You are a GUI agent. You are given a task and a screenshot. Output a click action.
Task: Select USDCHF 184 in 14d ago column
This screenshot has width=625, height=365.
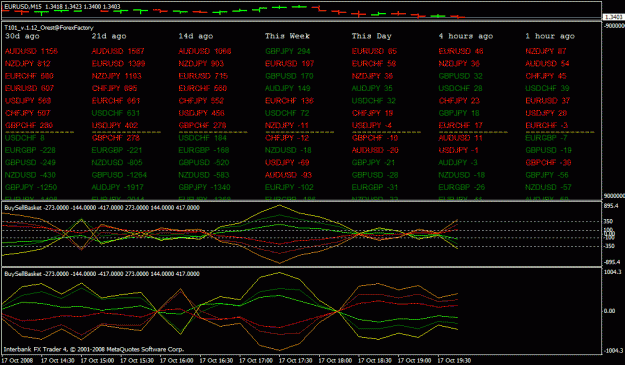(202, 138)
